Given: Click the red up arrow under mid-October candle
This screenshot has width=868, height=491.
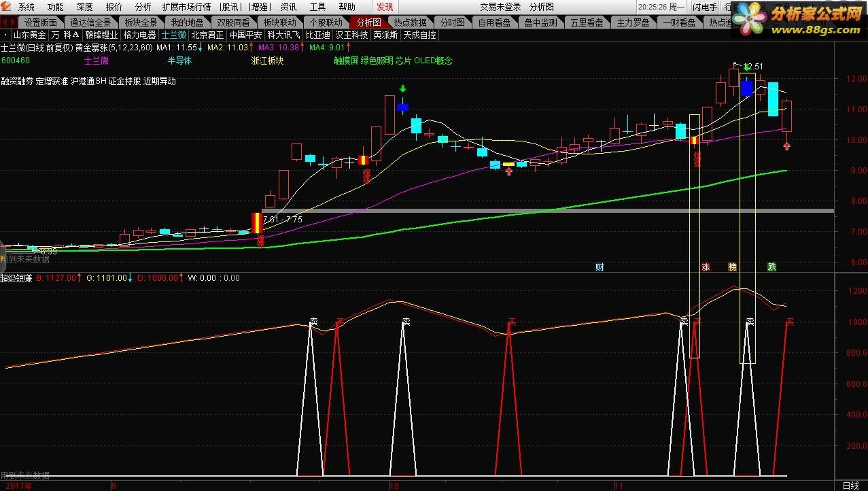Looking at the screenshot, I should click(x=509, y=171).
